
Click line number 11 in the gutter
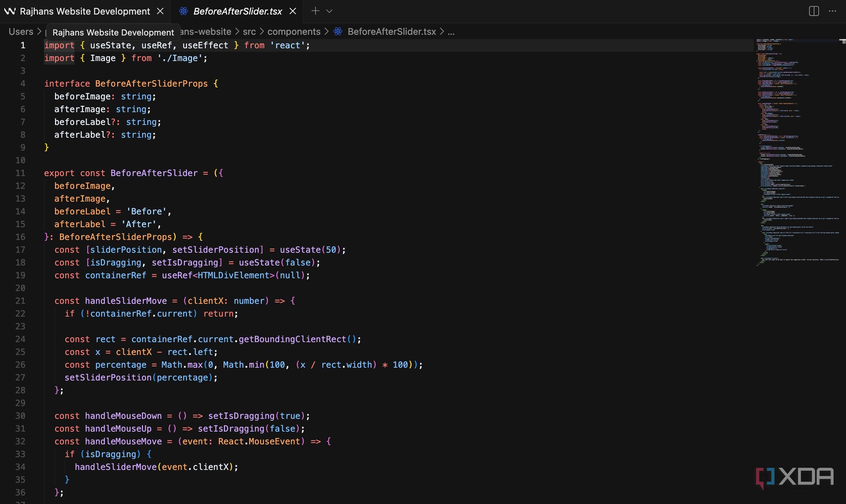20,173
